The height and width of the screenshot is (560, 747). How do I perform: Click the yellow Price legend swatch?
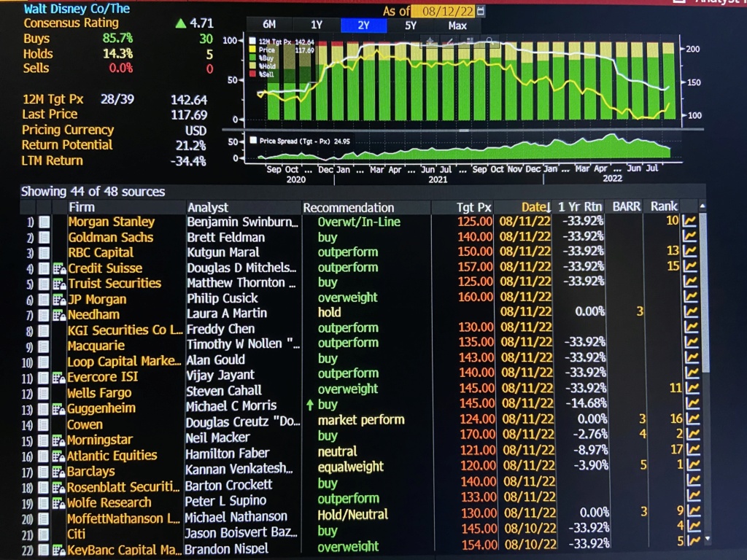[252, 50]
